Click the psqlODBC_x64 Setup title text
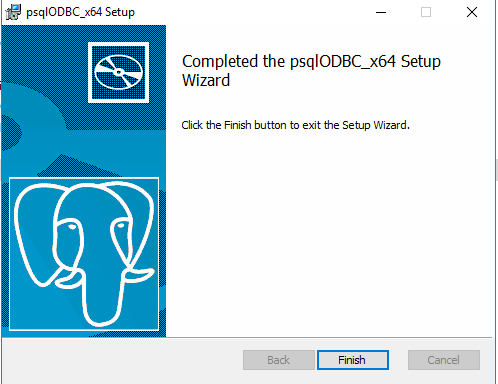498x384 pixels. pyautogui.click(x=80, y=12)
